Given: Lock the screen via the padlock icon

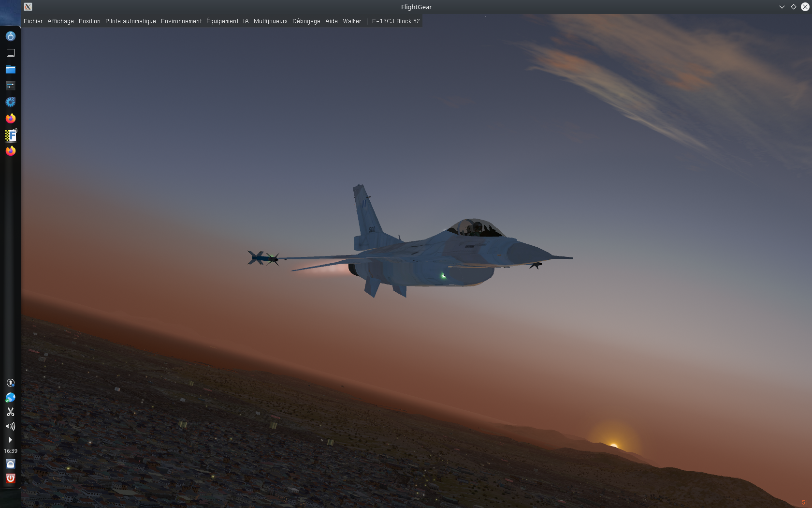Looking at the screenshot, I should point(11,464).
